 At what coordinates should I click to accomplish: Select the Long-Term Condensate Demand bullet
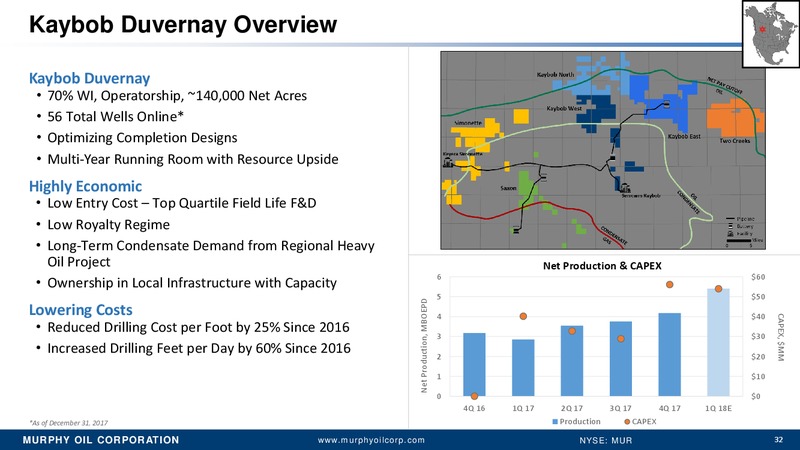pos(211,254)
